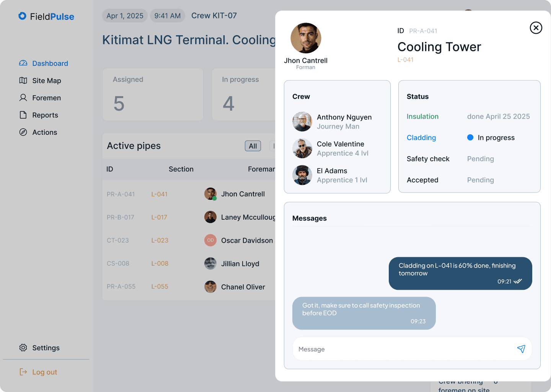Click the Anthony Nguyen crew member name

pos(344,117)
